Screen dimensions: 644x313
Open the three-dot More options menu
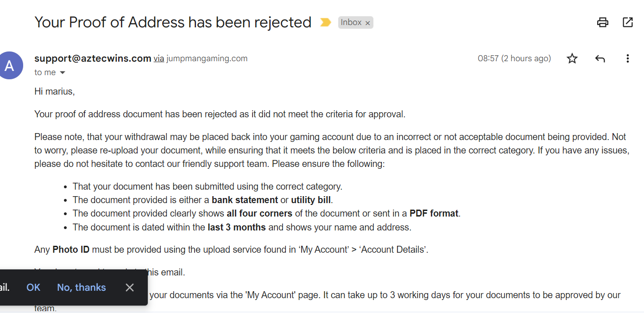(627, 58)
